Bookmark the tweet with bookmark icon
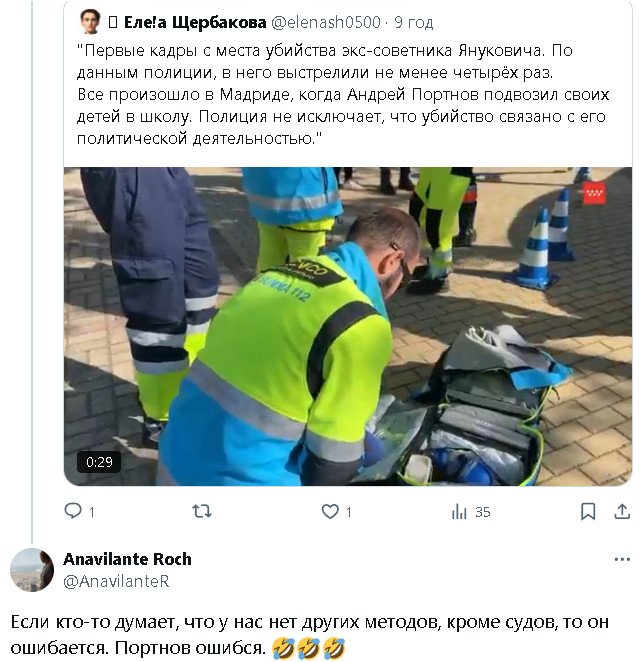This screenshot has width=640, height=662. tap(588, 511)
